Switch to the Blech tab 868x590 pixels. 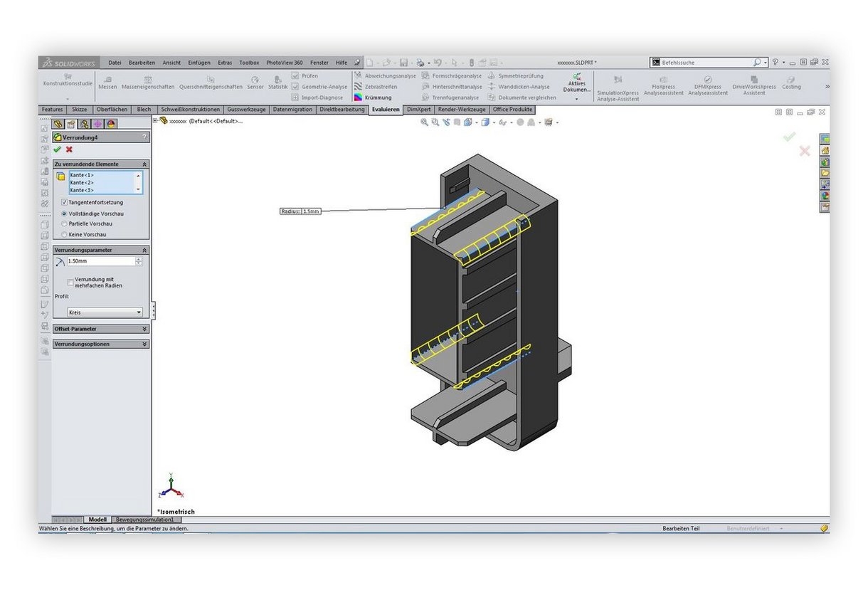pyautogui.click(x=144, y=110)
